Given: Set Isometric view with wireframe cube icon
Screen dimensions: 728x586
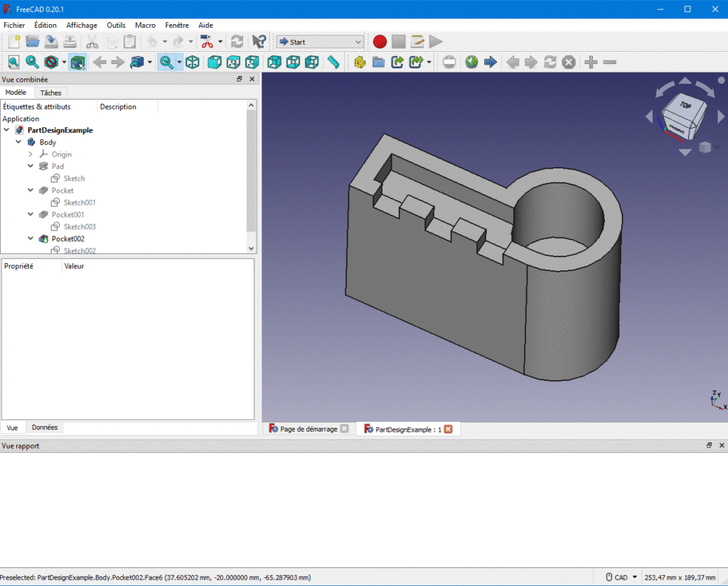Looking at the screenshot, I should click(192, 62).
